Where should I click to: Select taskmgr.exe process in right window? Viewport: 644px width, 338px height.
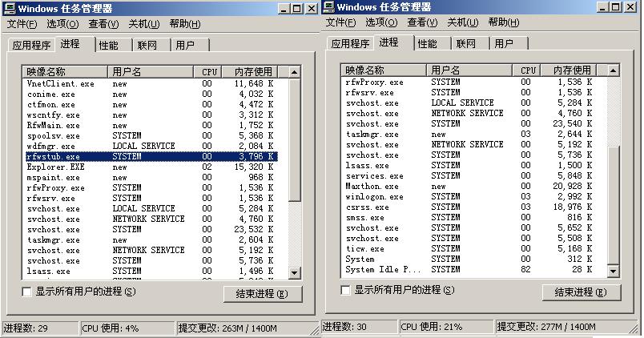[x=469, y=135]
